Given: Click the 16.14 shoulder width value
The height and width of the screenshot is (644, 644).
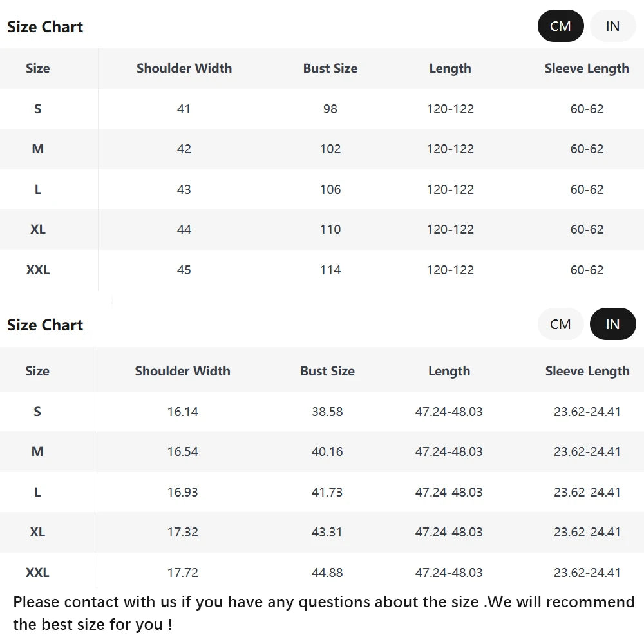Looking at the screenshot, I should click(183, 412).
